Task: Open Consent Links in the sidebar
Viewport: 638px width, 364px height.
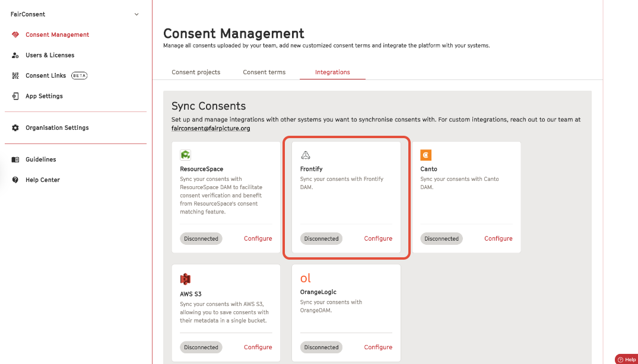Action: (x=46, y=75)
